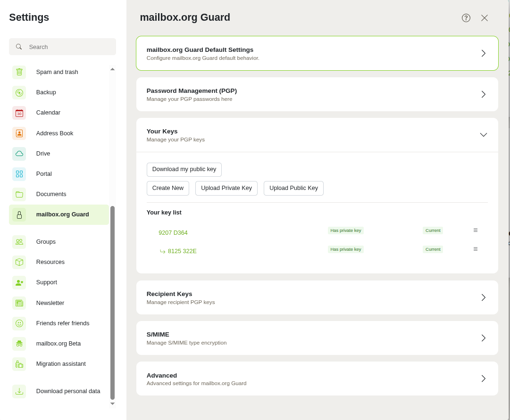This screenshot has width=510, height=420.
Task: Click the Documents folder icon
Action: (x=19, y=194)
